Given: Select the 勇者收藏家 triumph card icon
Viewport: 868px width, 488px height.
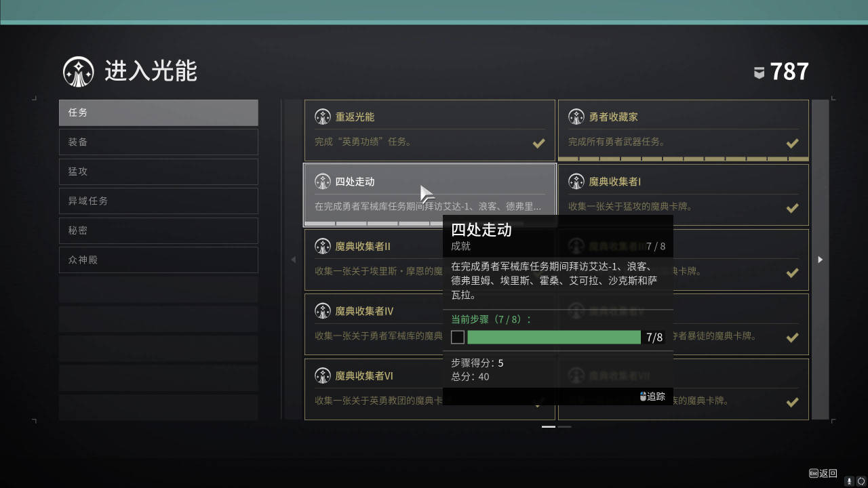Looking at the screenshot, I should click(576, 117).
